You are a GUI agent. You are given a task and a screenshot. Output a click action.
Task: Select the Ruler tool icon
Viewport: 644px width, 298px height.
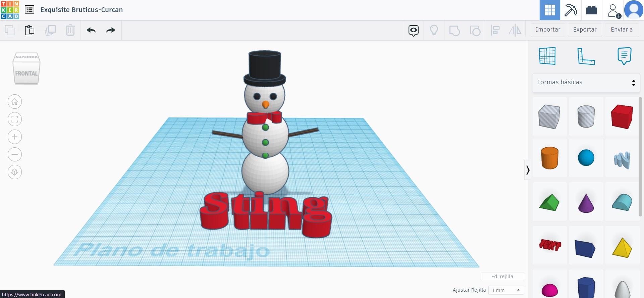[586, 56]
